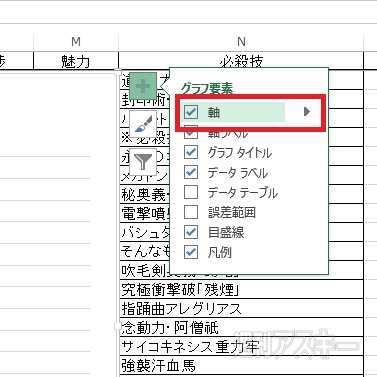Toggle the 凡例 checkbox
This screenshot has height=377, width=377.
(191, 252)
